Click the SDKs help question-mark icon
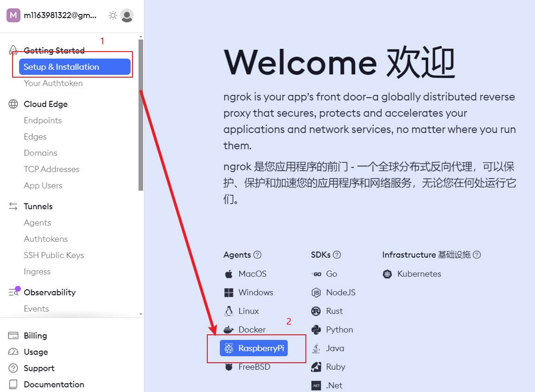Image resolution: width=535 pixels, height=392 pixels. tap(337, 255)
